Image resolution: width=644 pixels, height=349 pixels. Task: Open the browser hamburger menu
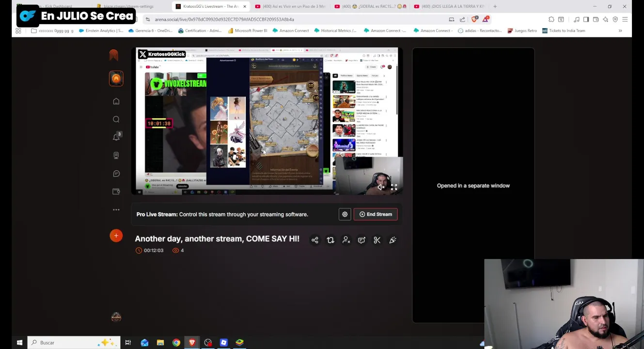[x=625, y=19]
